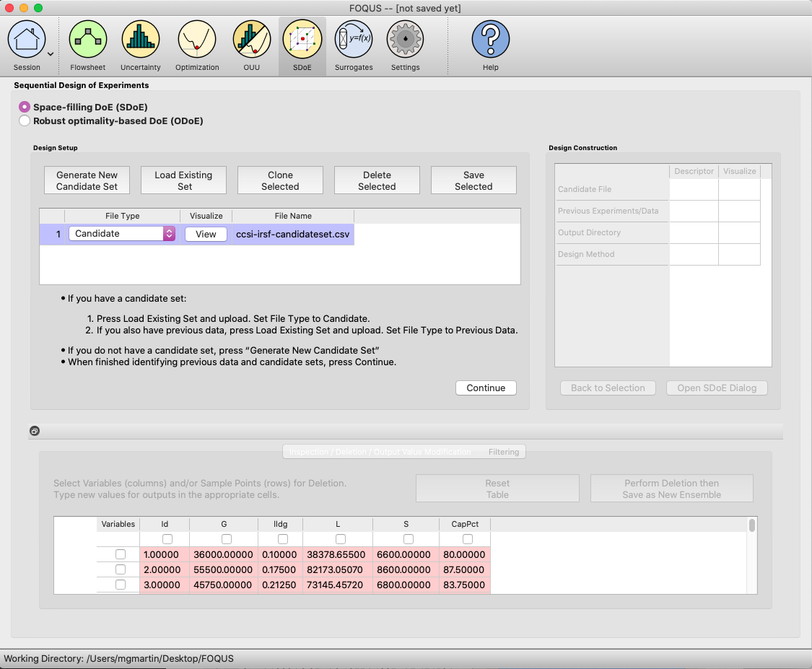
Task: Select Space-filling DoE (SDoE) option
Action: pos(25,108)
